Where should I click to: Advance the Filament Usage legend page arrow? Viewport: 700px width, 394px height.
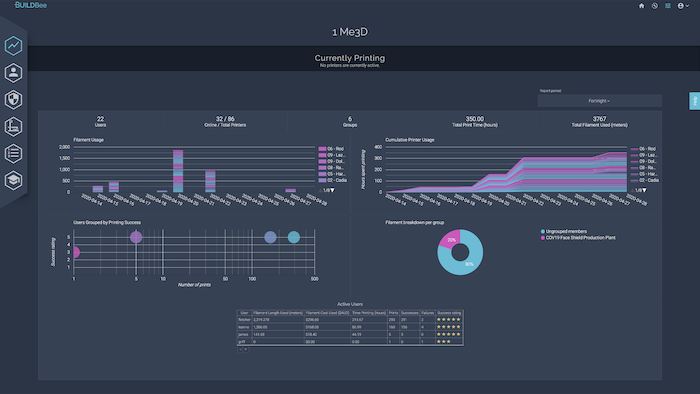tap(332, 190)
